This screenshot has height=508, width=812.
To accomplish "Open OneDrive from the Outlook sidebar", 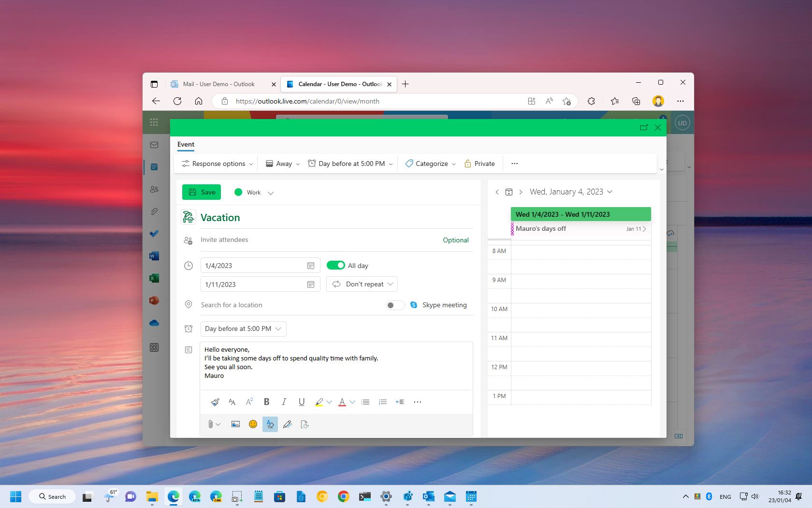I will pos(154,323).
